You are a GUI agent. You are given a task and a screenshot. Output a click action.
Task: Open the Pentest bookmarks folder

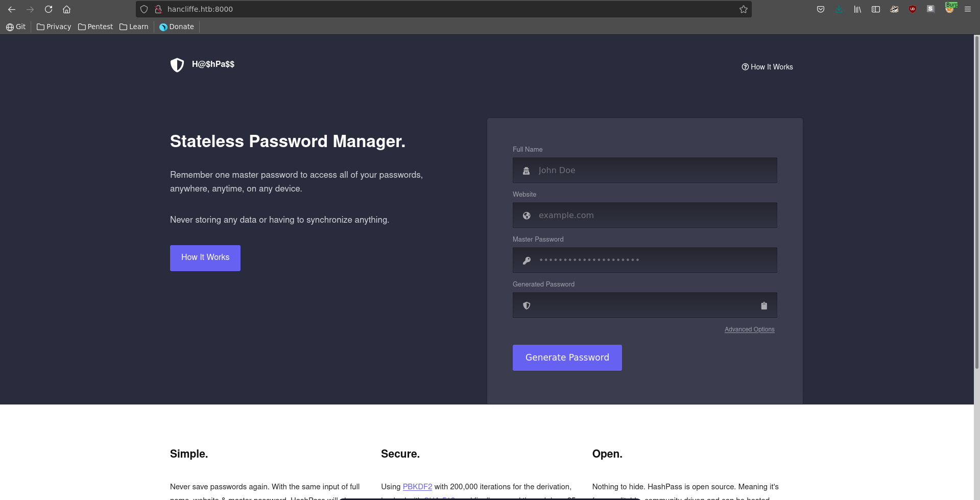click(x=95, y=27)
